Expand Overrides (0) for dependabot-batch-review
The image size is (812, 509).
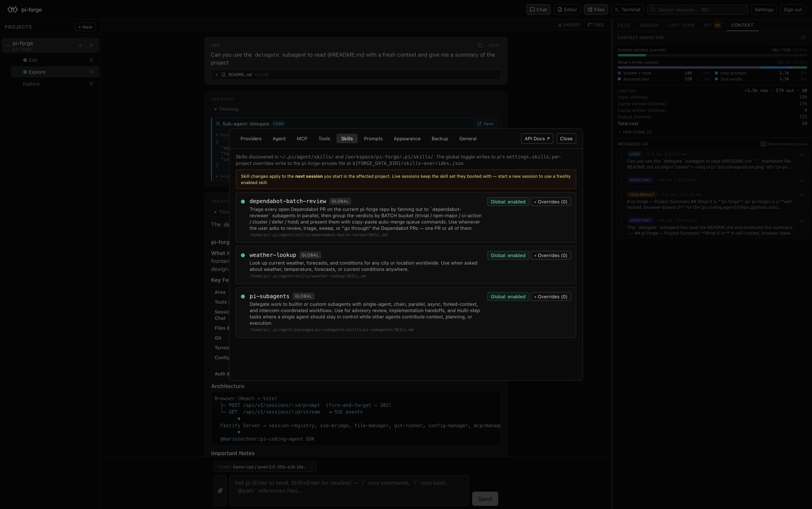click(x=551, y=202)
